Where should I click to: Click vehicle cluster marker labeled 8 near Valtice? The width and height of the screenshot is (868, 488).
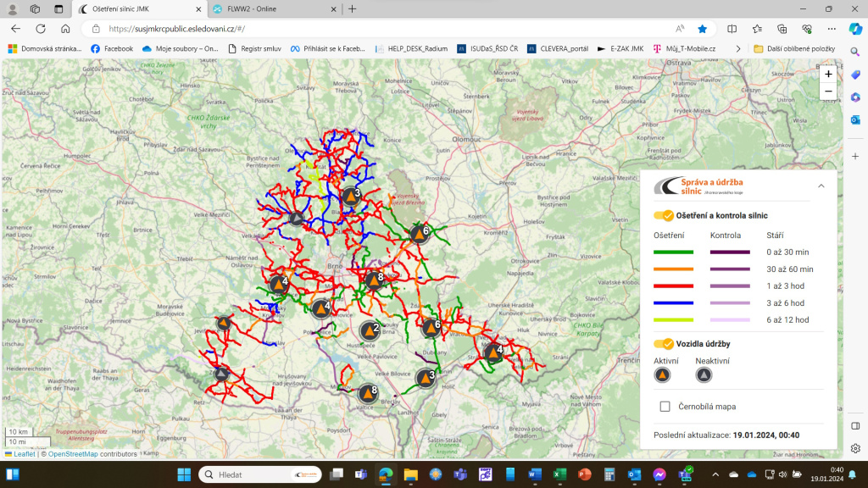(x=368, y=394)
